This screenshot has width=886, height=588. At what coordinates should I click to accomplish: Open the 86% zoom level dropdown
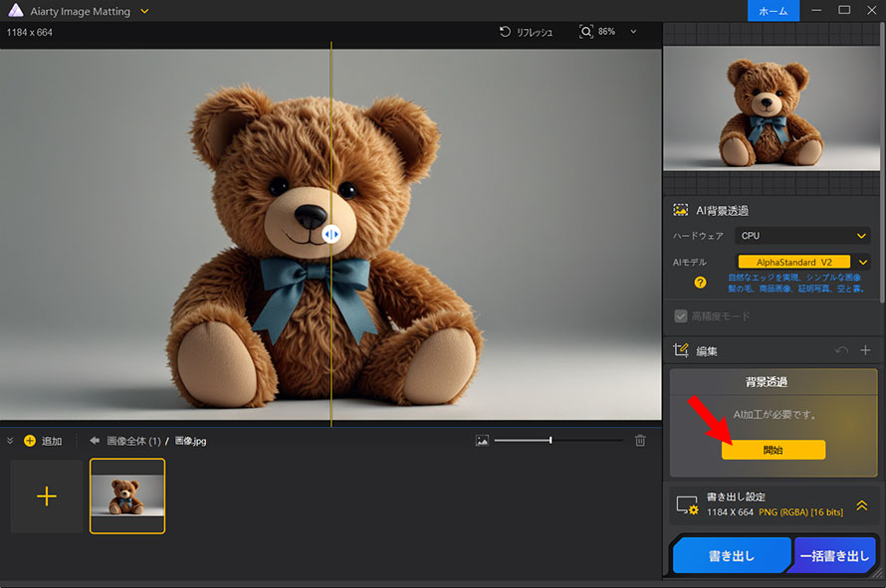click(633, 32)
